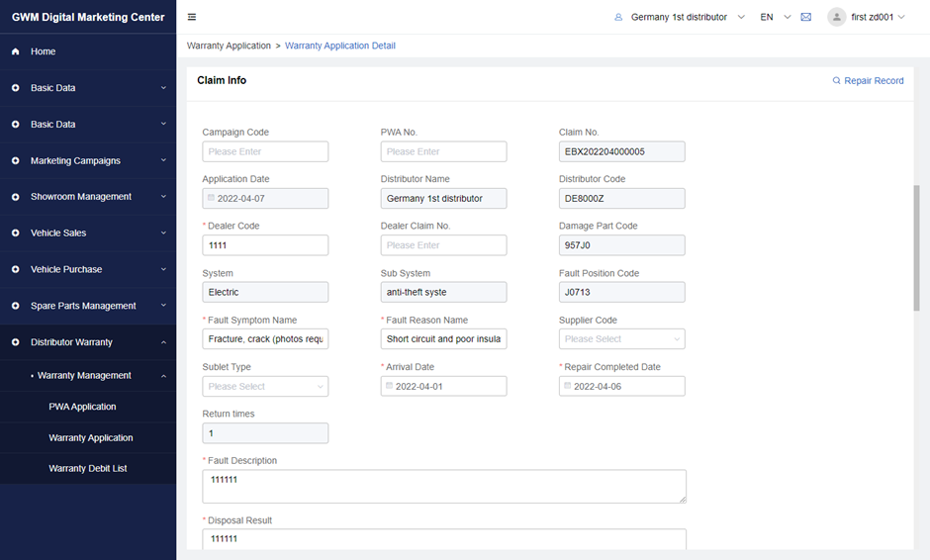The height and width of the screenshot is (560, 930).
Task: Click the page's vertical scrollbar
Action: pos(916,247)
